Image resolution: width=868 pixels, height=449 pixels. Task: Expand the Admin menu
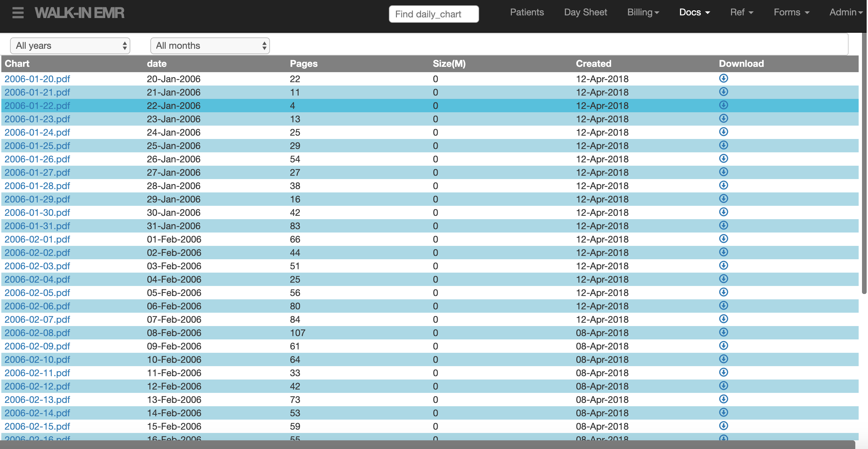(x=846, y=12)
